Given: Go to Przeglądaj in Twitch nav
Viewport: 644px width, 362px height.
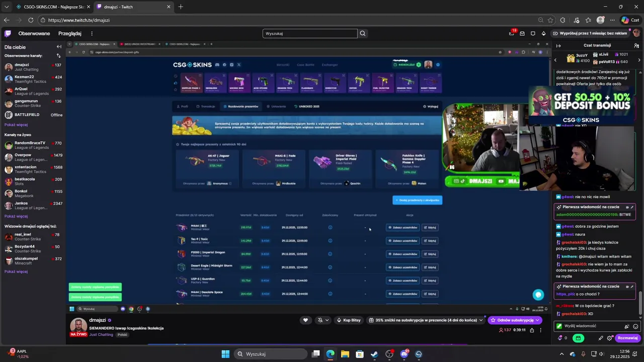Looking at the screenshot, I should [69, 34].
